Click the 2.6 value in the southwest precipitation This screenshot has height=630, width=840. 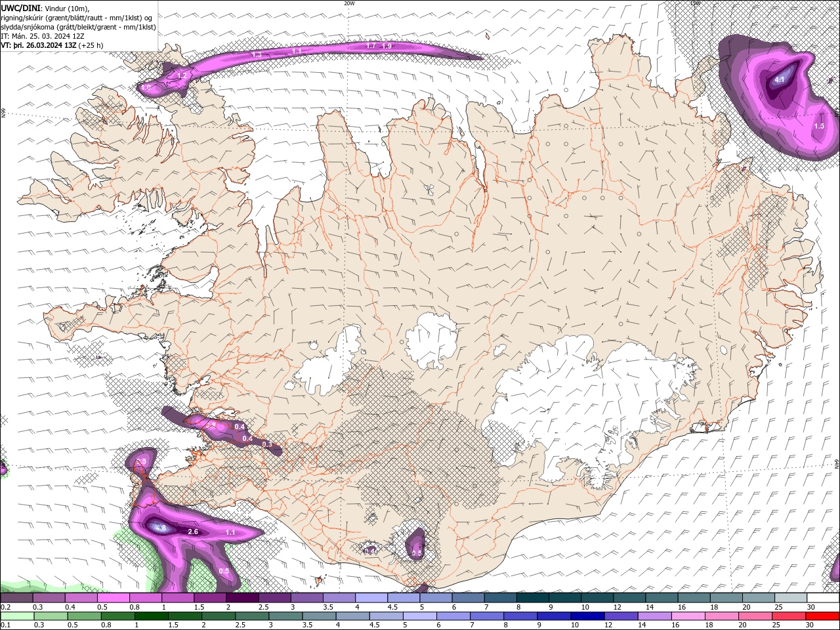point(193,532)
